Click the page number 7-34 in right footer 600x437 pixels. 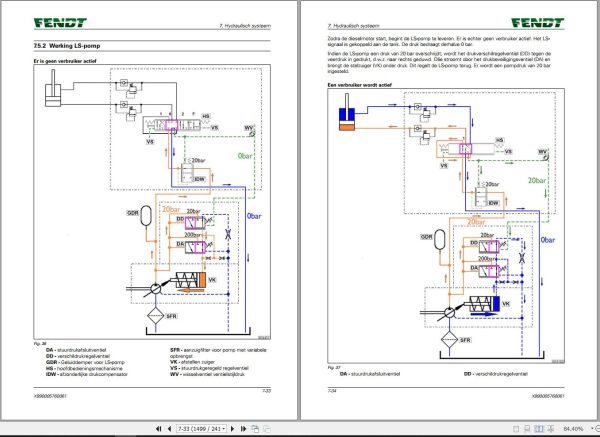coord(332,391)
